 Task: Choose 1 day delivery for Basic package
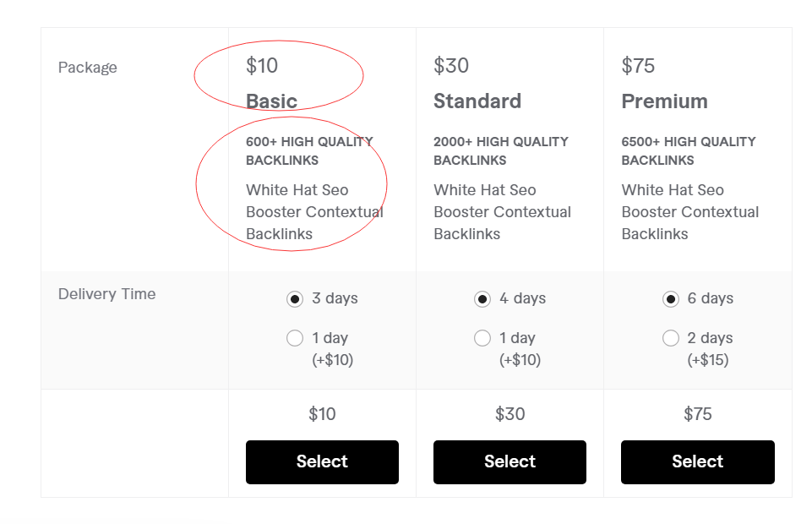pyautogui.click(x=295, y=338)
